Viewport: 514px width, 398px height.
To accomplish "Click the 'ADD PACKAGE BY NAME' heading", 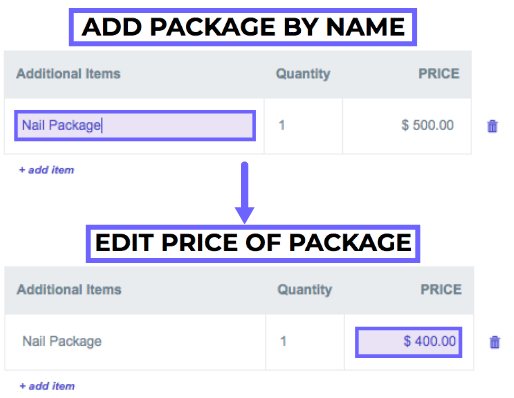I will [x=243, y=27].
